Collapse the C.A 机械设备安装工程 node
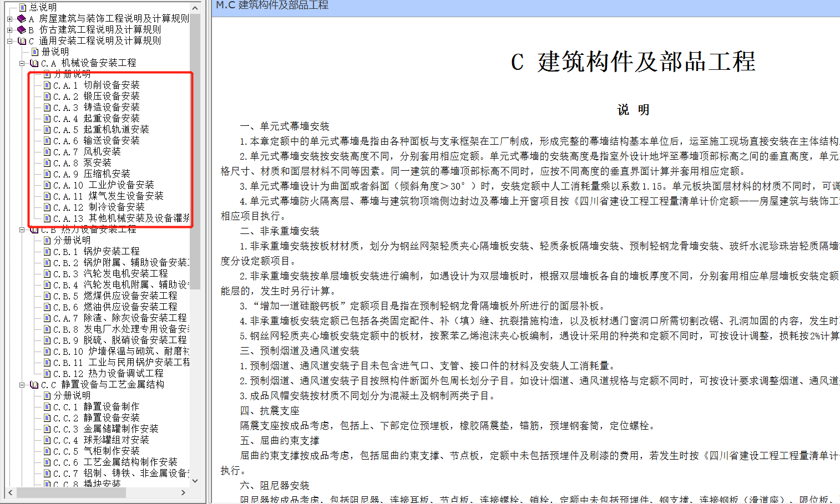The height and width of the screenshot is (504, 840). pos(22,63)
